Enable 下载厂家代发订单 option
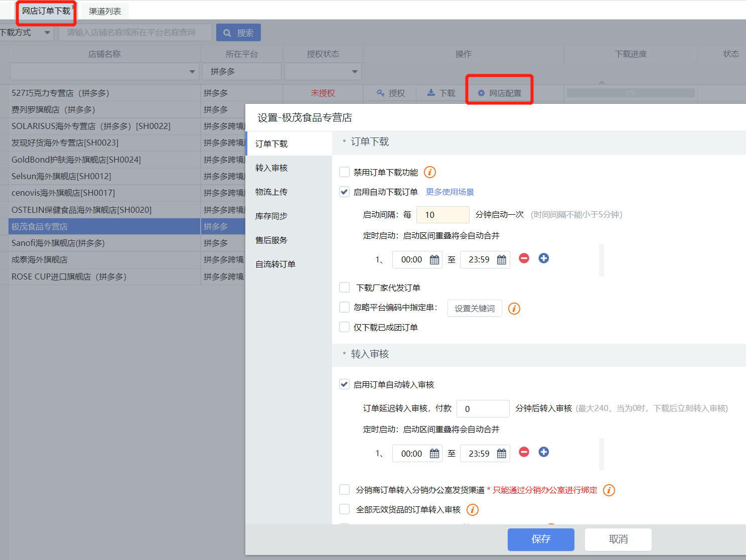Screen dimensions: 746x560 345,288
